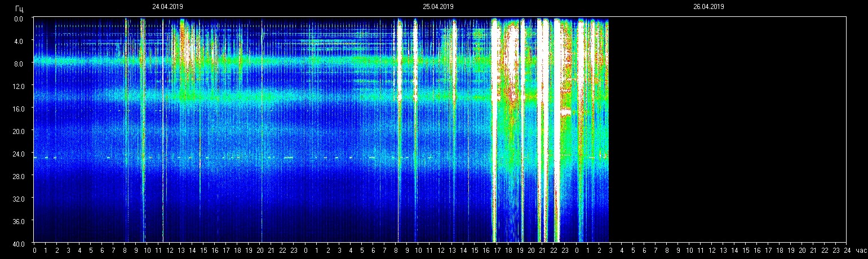
Task: Click the Гц frequency unit label
Action: [19, 8]
